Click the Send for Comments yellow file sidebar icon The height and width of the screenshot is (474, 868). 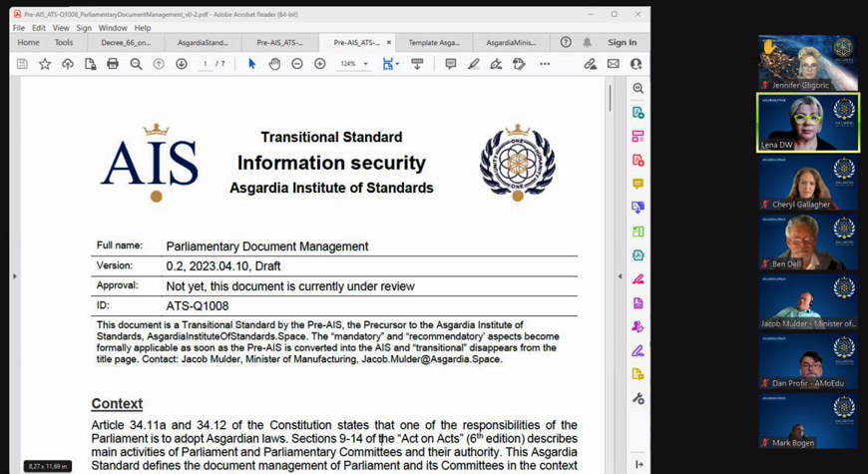[x=638, y=374]
